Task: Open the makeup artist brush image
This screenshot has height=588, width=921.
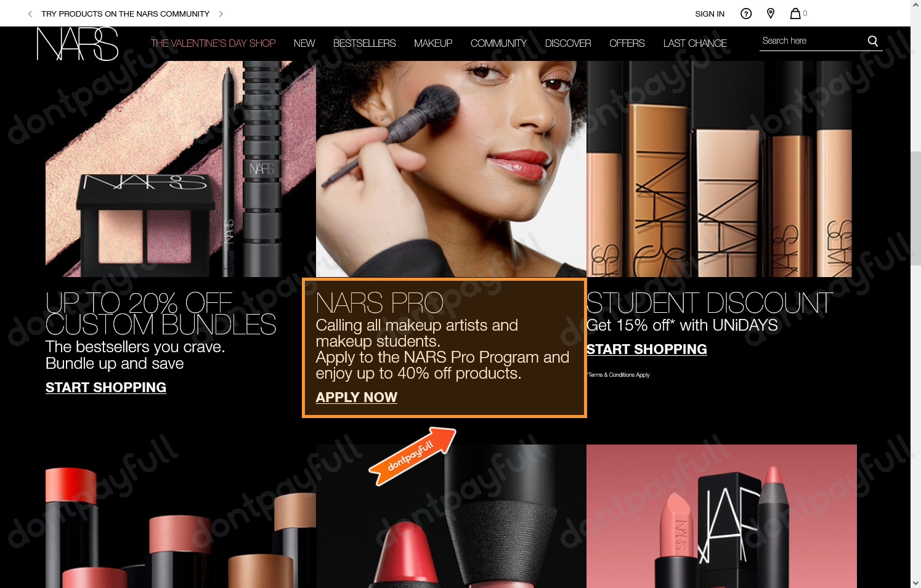Action: [x=451, y=169]
